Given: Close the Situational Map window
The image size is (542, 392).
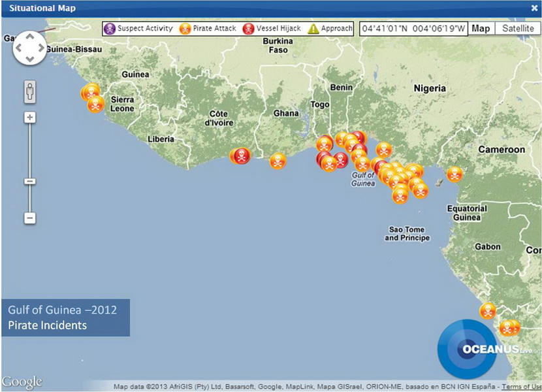Looking at the screenshot, I should (x=534, y=8).
